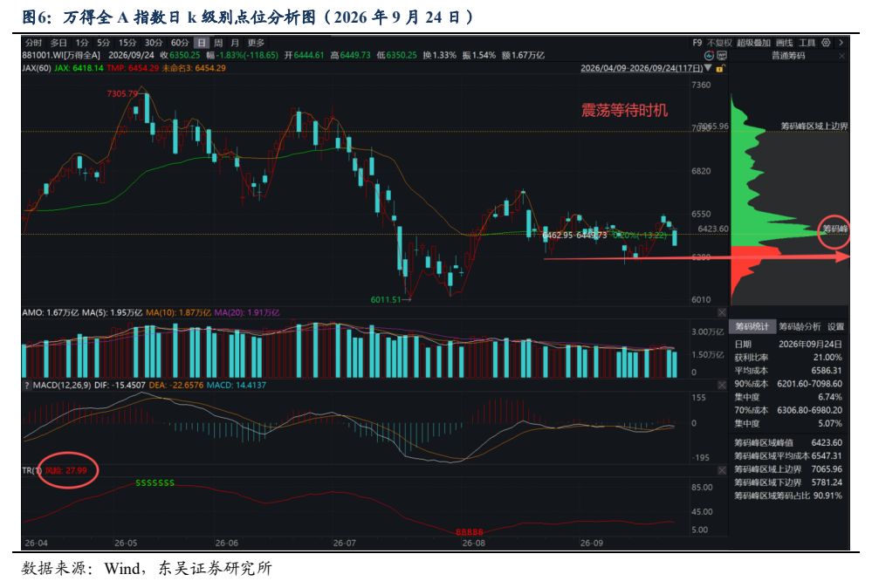Screen dimensions: 872x588
Task: Click the 26-07 date axis label
Action: [344, 543]
